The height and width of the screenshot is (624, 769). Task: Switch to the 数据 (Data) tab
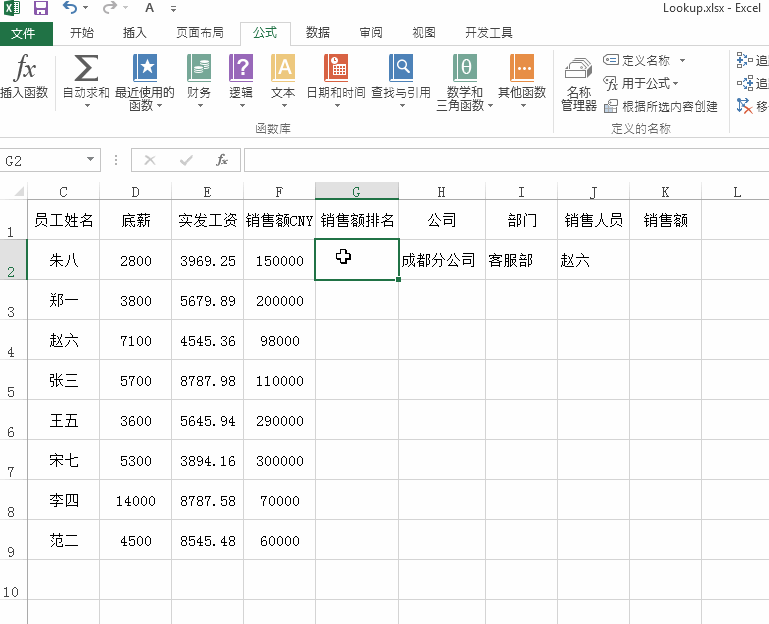[x=318, y=33]
